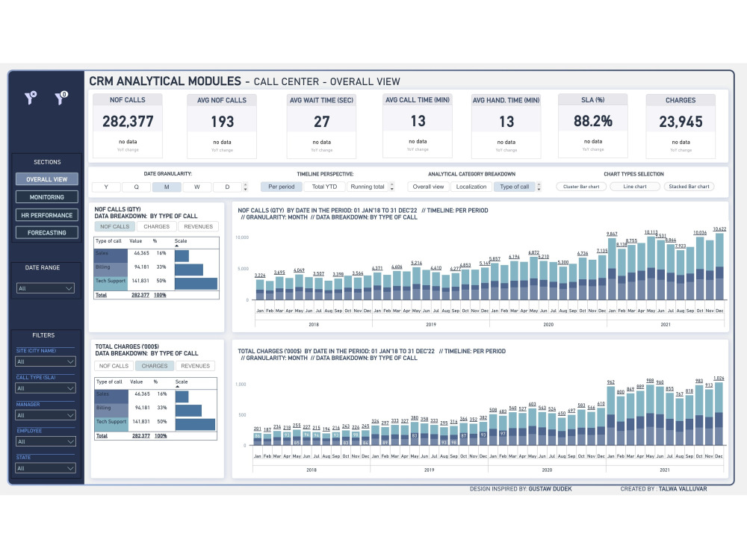The height and width of the screenshot is (560, 747).
Task: Open the State filter dropdown
Action: pos(46,468)
